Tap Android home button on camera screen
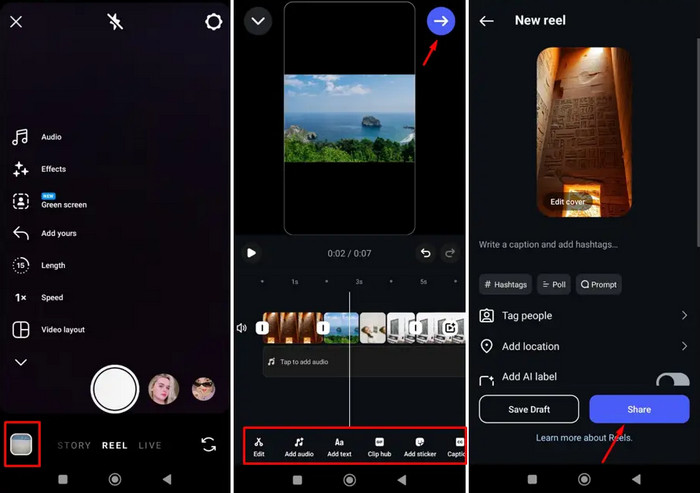The width and height of the screenshot is (700, 493). pyautogui.click(x=115, y=479)
